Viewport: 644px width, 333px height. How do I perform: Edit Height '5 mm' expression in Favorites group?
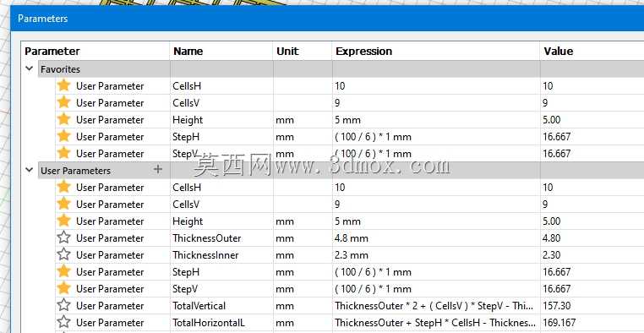(x=436, y=120)
